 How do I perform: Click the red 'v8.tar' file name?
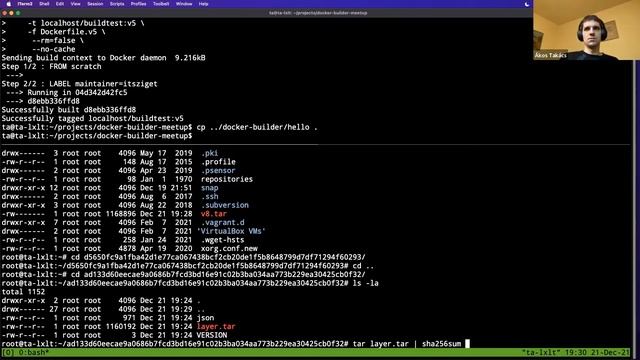[213, 214]
